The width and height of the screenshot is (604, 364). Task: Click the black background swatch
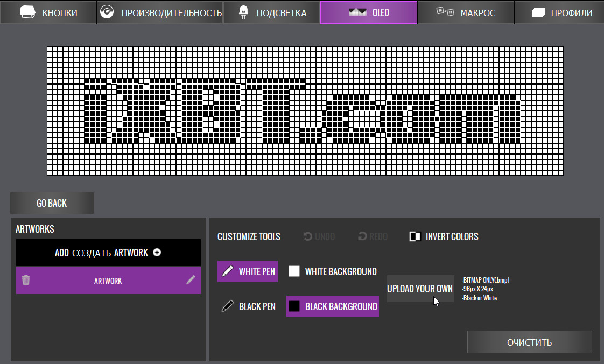[x=294, y=306]
